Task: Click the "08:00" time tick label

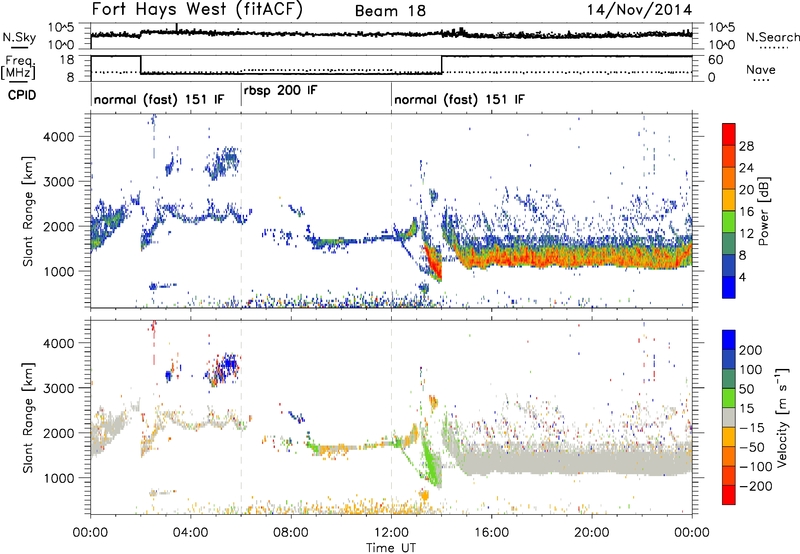Action: (x=291, y=533)
